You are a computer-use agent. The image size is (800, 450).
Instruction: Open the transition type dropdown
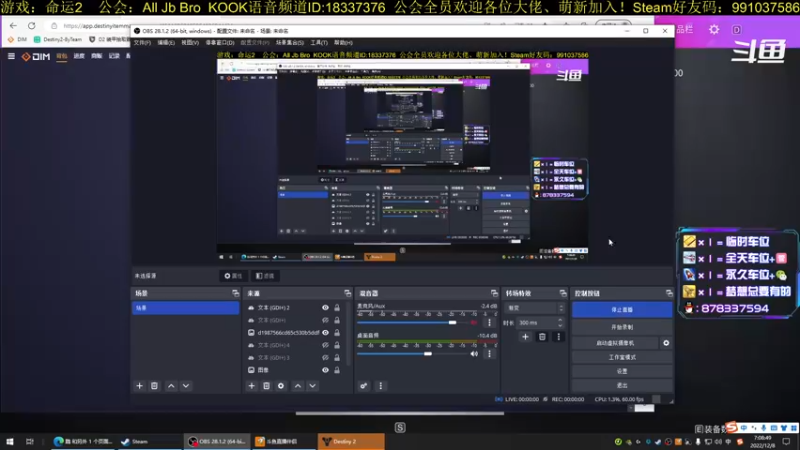(535, 308)
